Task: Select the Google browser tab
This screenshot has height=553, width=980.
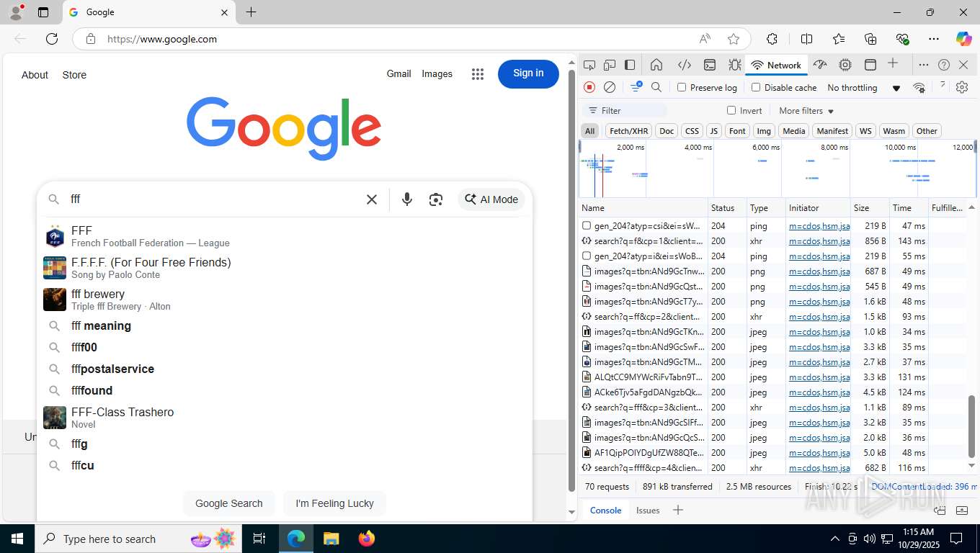Action: [149, 12]
